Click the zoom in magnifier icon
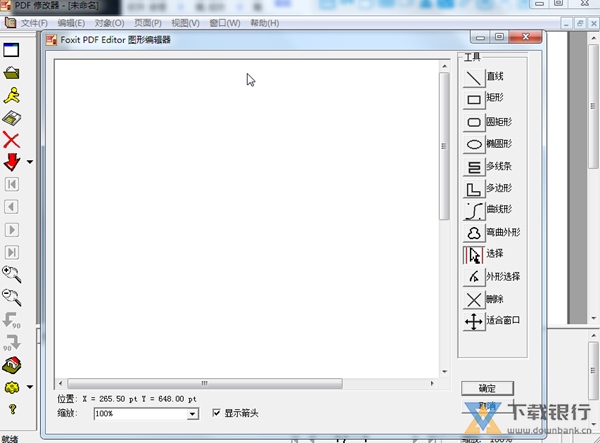The width and height of the screenshot is (600, 443). click(11, 274)
